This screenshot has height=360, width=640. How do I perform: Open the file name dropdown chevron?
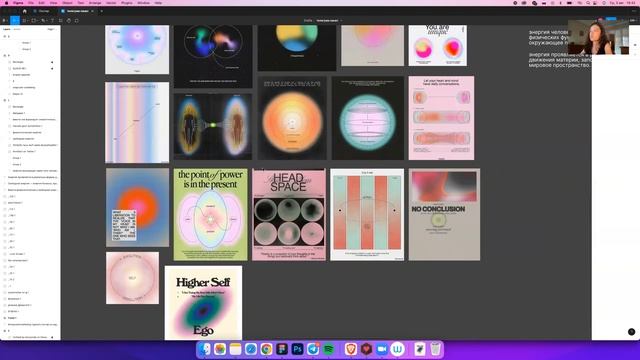click(341, 20)
